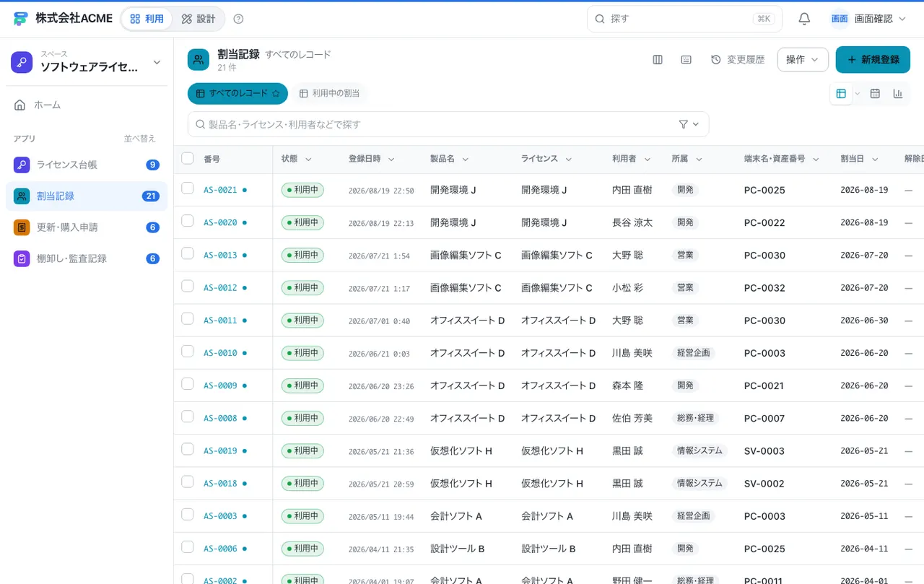The width and height of the screenshot is (924, 584).
Task: Click the 新規登録 button
Action: pos(873,60)
